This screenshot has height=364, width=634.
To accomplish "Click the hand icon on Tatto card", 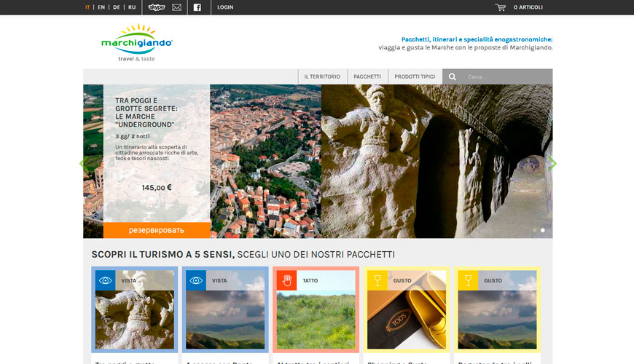I will click(x=286, y=280).
